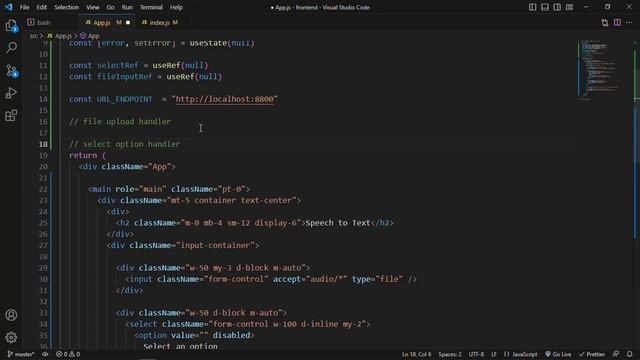Click the eye icon in status bar
Screen dimensions: 640x360
(45, 354)
